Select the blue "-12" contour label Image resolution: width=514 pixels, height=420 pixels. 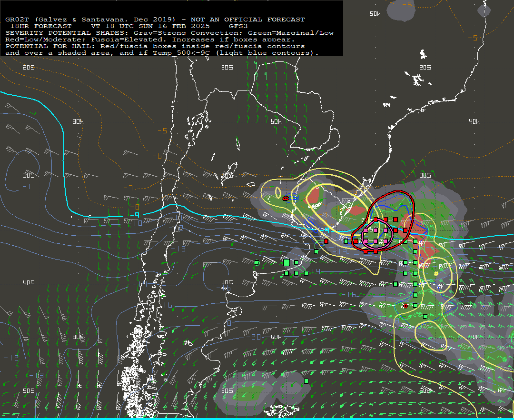click(11, 358)
